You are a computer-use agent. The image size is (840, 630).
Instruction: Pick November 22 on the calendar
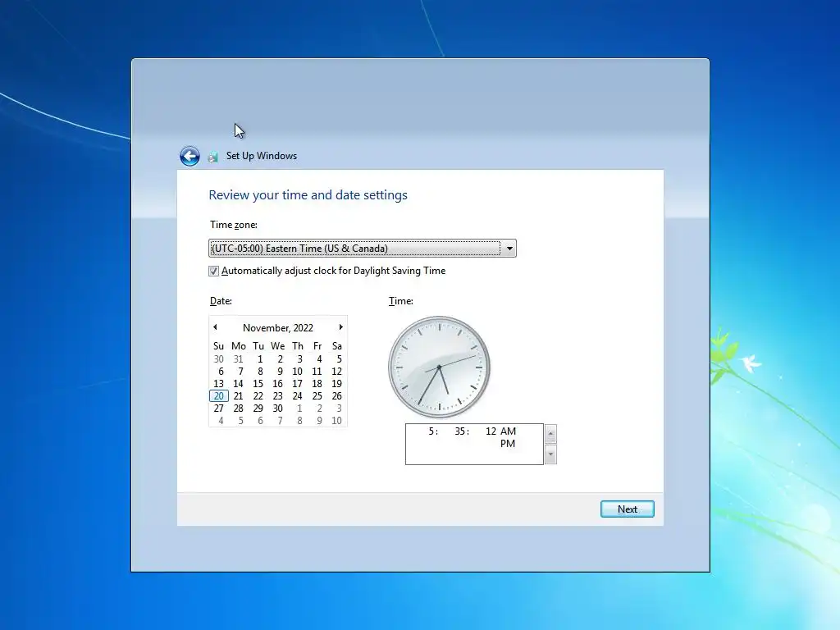pos(258,396)
